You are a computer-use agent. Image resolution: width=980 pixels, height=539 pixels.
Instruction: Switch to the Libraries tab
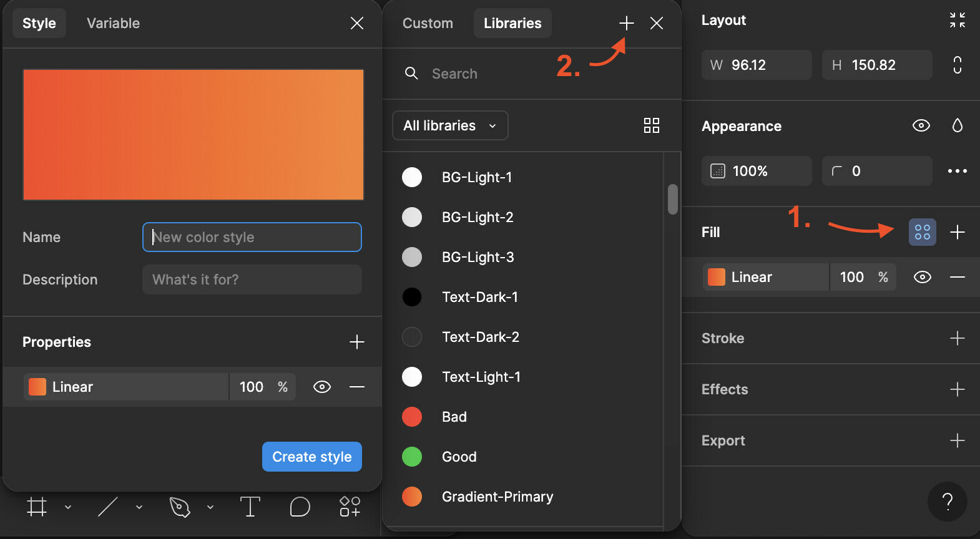pos(512,23)
